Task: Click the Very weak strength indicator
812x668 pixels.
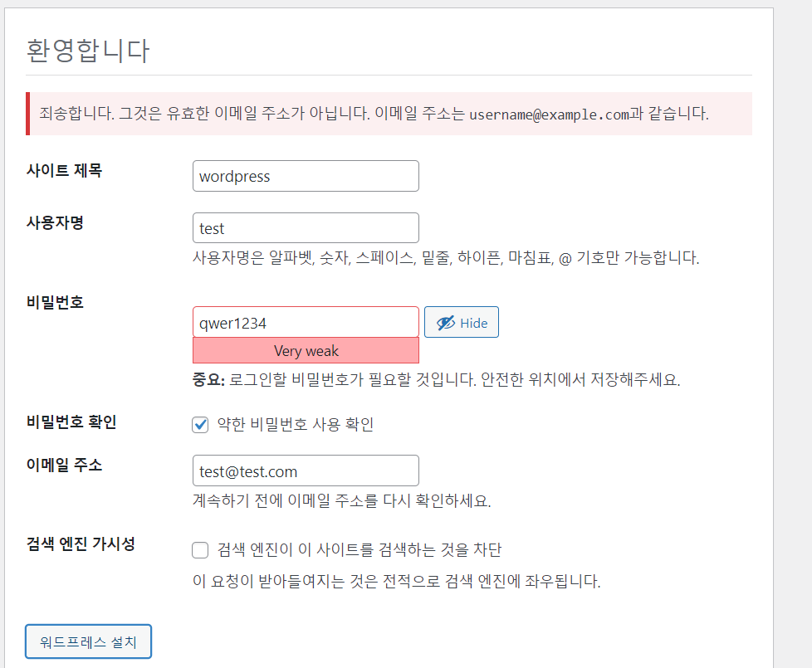Action: [306, 351]
